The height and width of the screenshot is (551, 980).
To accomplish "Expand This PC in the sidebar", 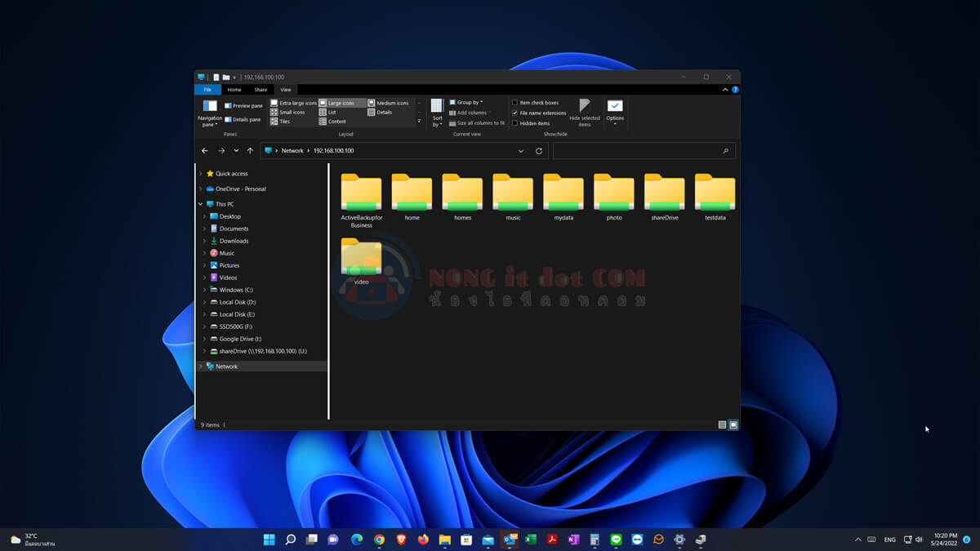I will [x=199, y=203].
